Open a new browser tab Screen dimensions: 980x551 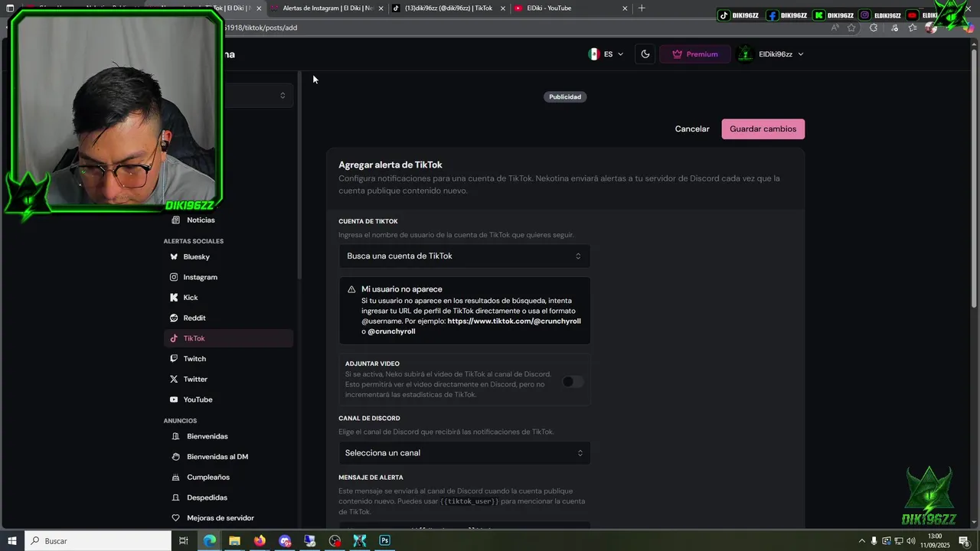point(642,8)
